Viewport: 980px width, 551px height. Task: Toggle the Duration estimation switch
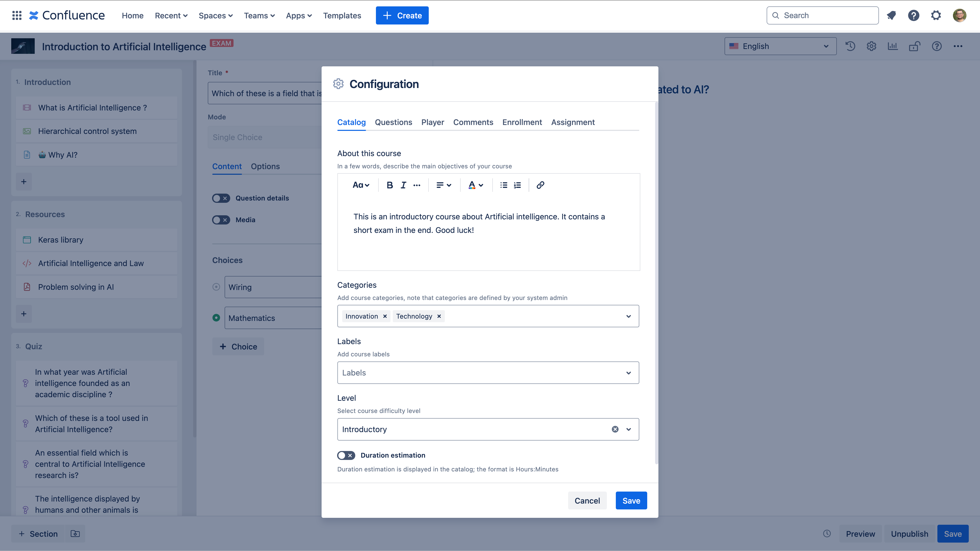click(x=346, y=456)
